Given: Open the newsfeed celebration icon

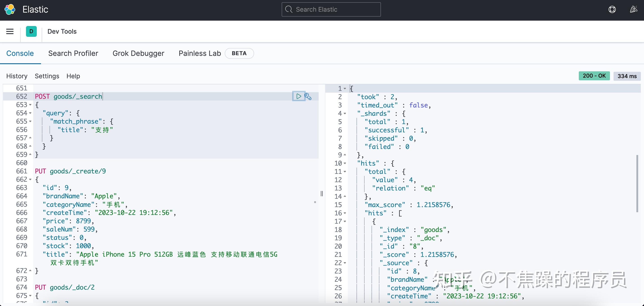Looking at the screenshot, I should [633, 9].
